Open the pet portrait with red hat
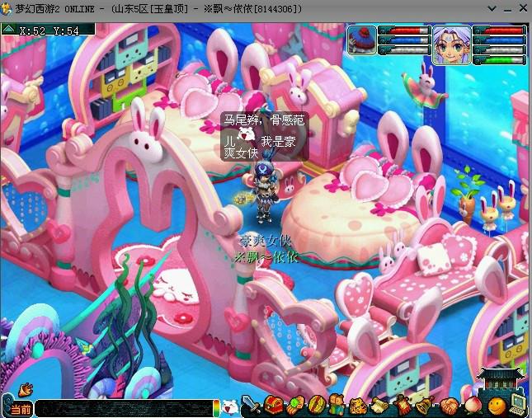This screenshot has width=532, height=418. pos(362,40)
